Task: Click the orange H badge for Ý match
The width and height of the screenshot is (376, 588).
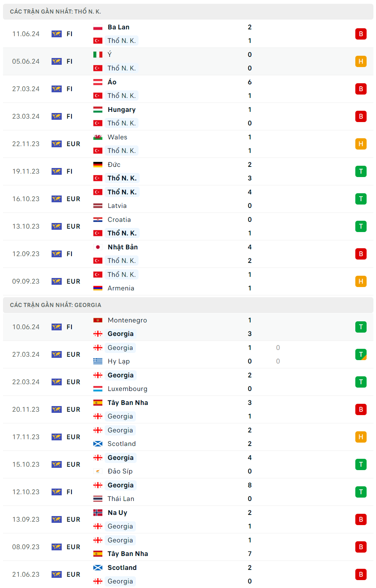Action: click(361, 61)
